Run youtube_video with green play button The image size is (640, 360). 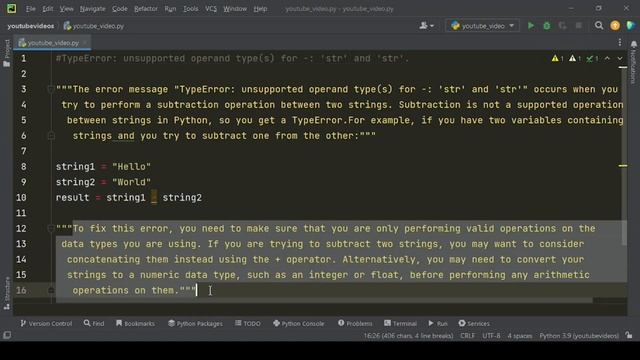click(531, 26)
